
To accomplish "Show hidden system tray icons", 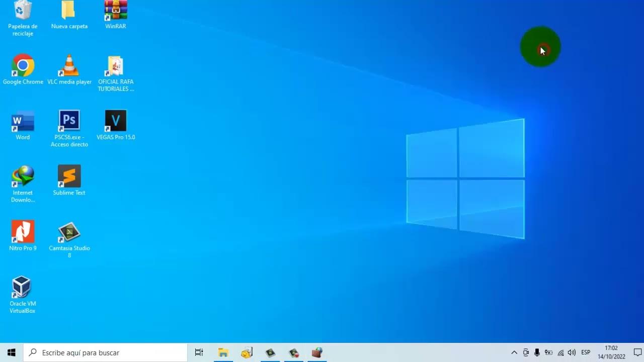I will point(514,352).
